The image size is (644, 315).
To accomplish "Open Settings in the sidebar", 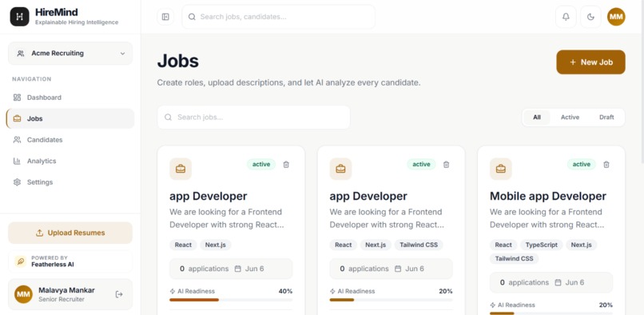I will tap(70, 181).
